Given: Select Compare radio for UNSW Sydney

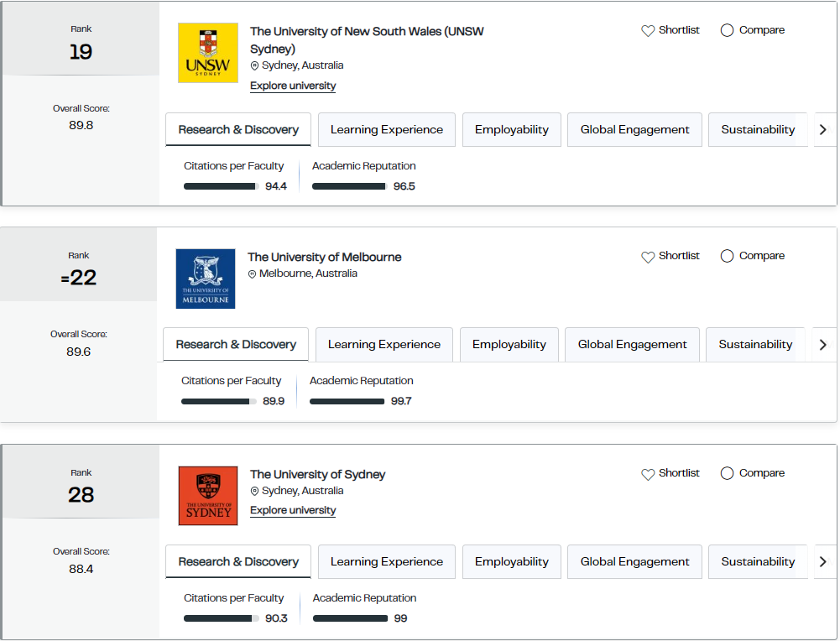Looking at the screenshot, I should 727,30.
